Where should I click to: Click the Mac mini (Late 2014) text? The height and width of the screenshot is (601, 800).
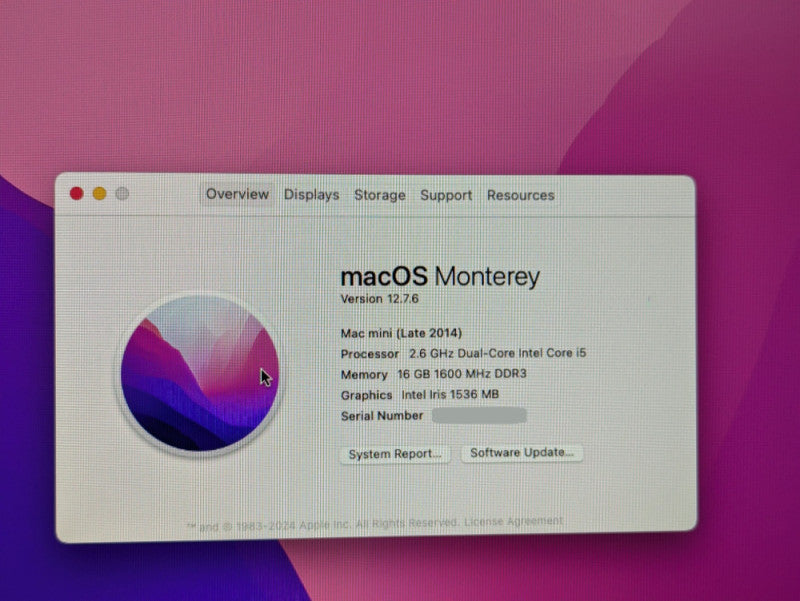(x=401, y=333)
